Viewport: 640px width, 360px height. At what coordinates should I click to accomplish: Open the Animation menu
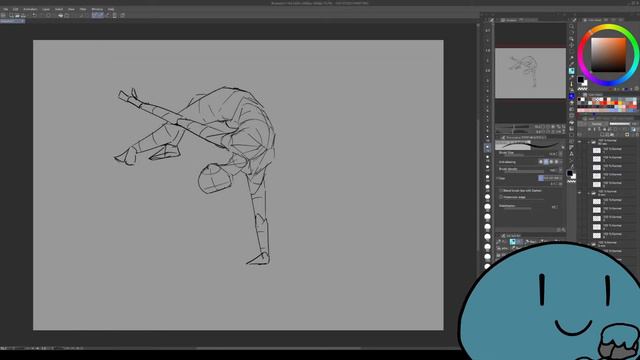30,9
